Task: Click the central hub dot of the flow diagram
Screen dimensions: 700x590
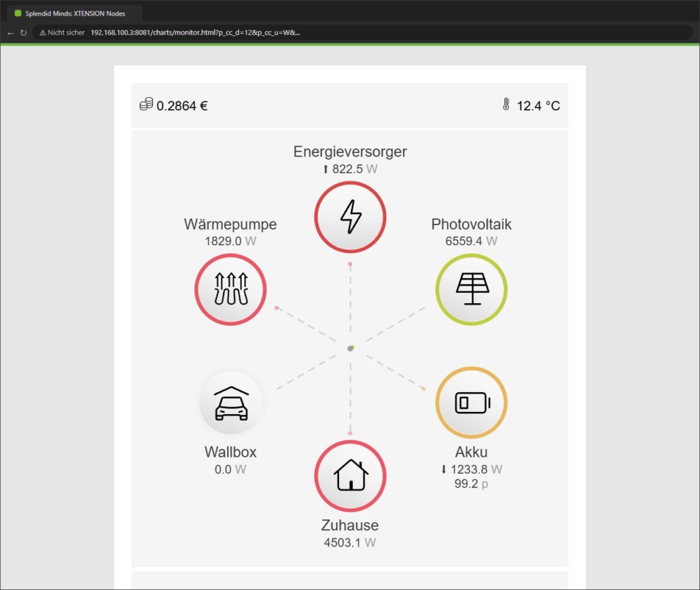Action: (351, 348)
